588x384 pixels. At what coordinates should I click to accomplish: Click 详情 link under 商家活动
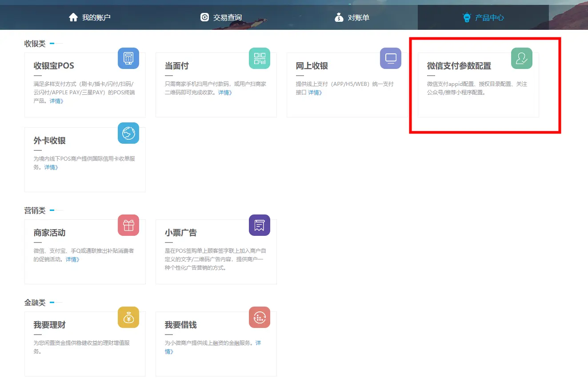[72, 259]
